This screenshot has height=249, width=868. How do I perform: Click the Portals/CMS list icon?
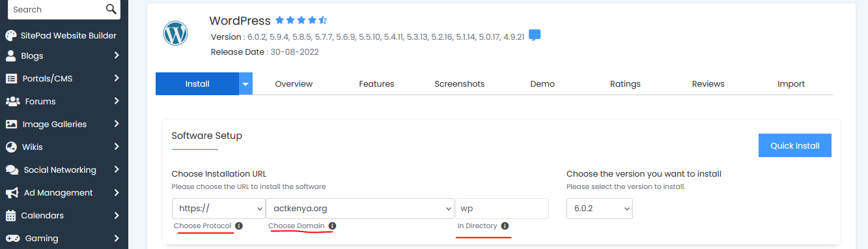click(x=11, y=78)
